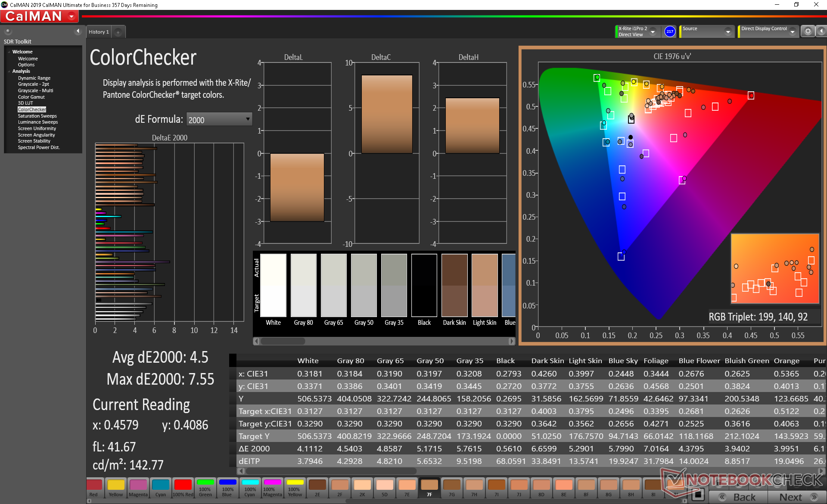Click the data table horizontal scrollbar thumb
Viewport: 827px width, 504px height.
tap(331, 471)
